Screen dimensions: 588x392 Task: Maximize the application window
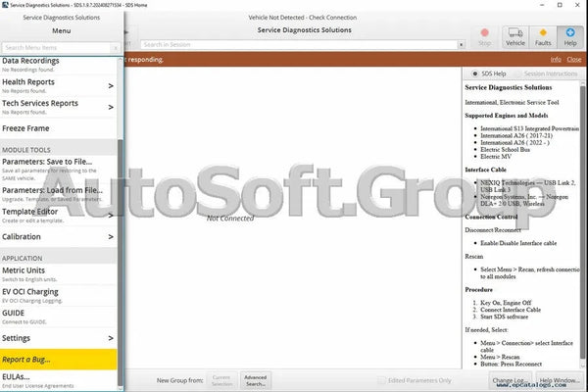pos(560,5)
